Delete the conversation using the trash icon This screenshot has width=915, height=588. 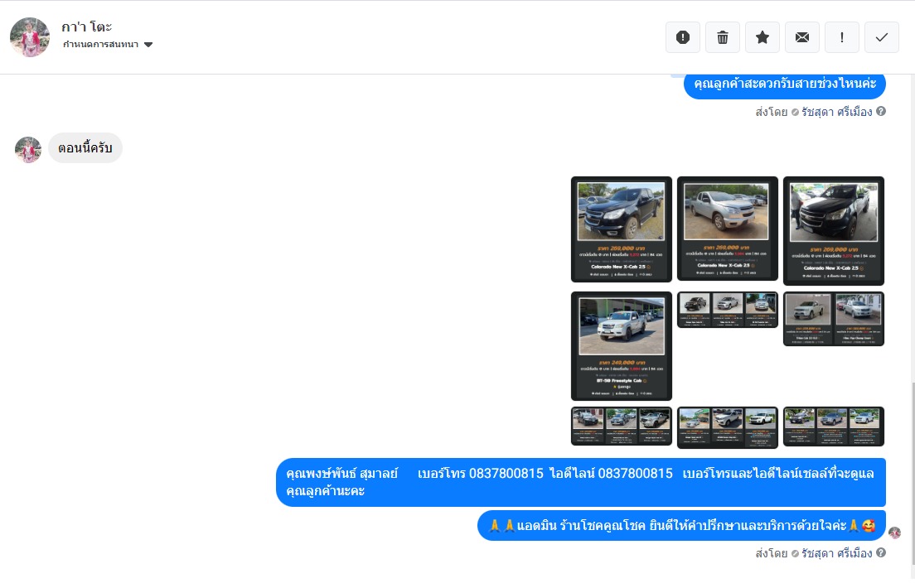[x=723, y=37]
